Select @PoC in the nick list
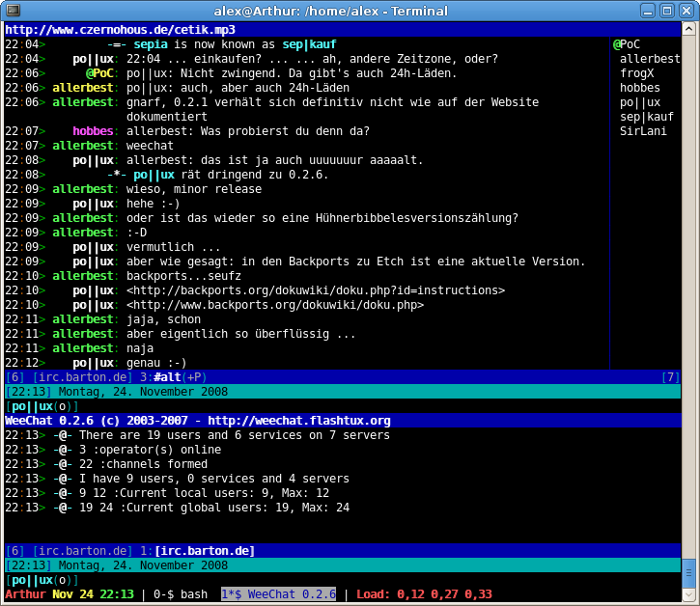The width and height of the screenshot is (700, 606). point(627,44)
